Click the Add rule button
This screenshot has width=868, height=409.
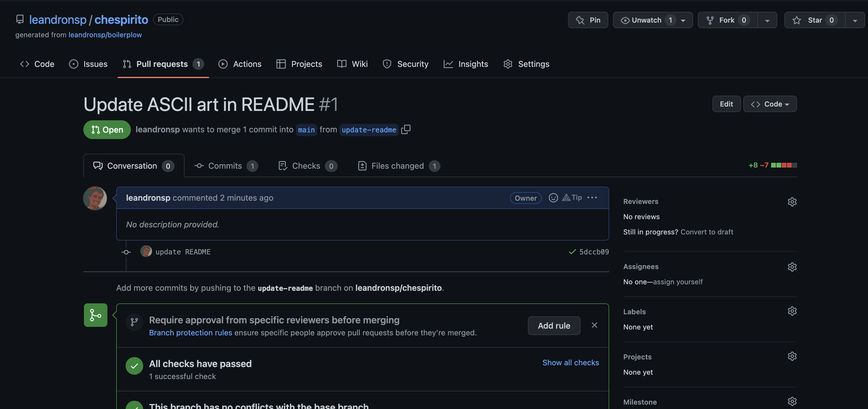pyautogui.click(x=554, y=325)
